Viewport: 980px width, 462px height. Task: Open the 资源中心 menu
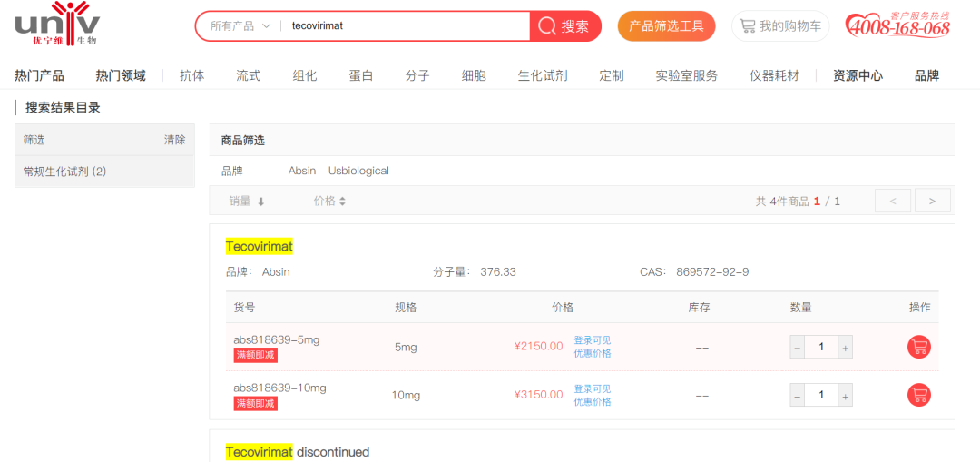[857, 75]
